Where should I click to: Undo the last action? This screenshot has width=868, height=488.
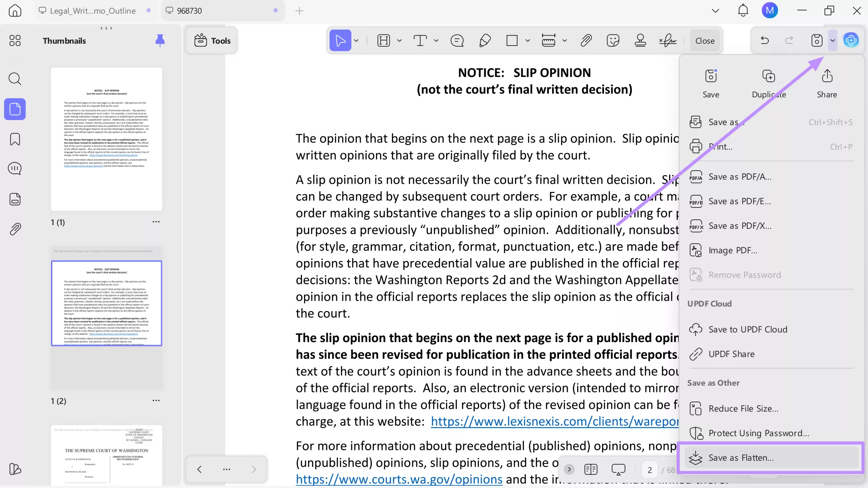coord(765,40)
